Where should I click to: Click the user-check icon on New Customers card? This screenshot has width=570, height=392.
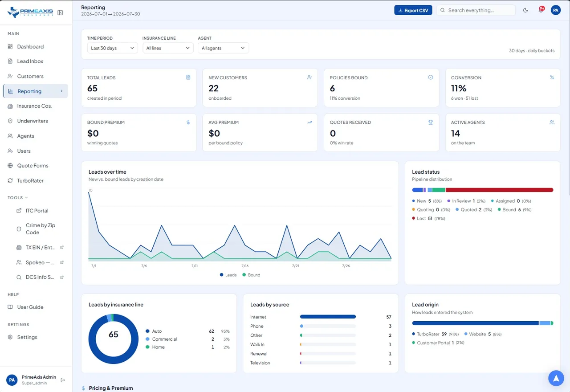(x=309, y=77)
